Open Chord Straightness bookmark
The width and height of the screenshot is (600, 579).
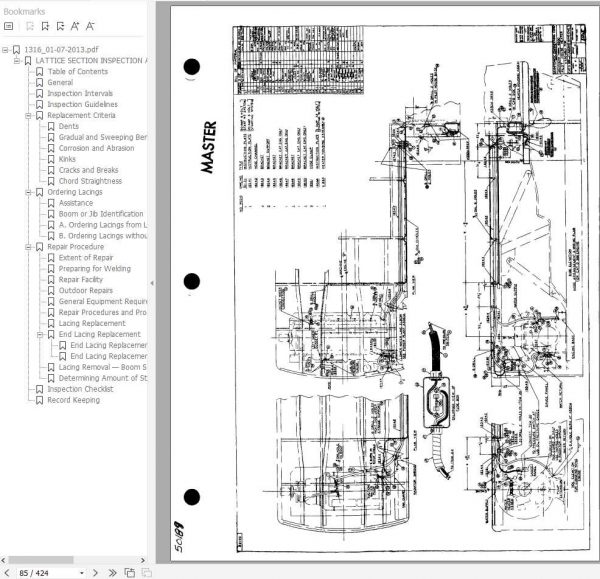click(90, 181)
